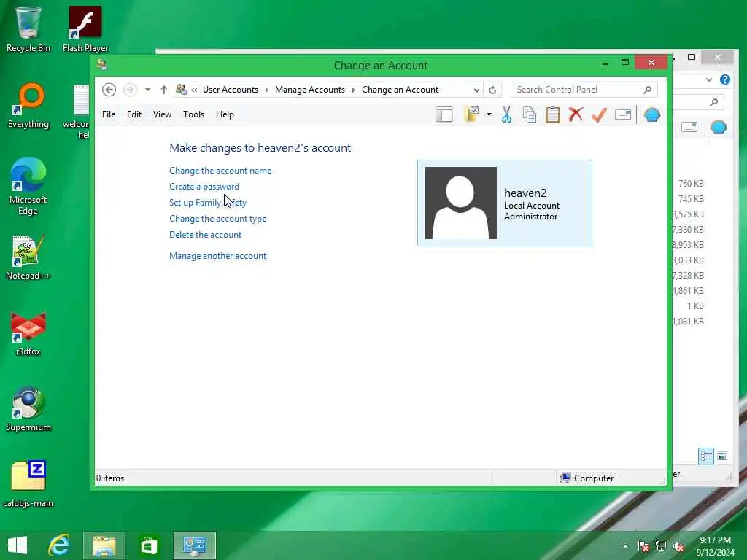The width and height of the screenshot is (747, 560).
Task: Open the Windows Store taskbar icon
Action: point(149,545)
